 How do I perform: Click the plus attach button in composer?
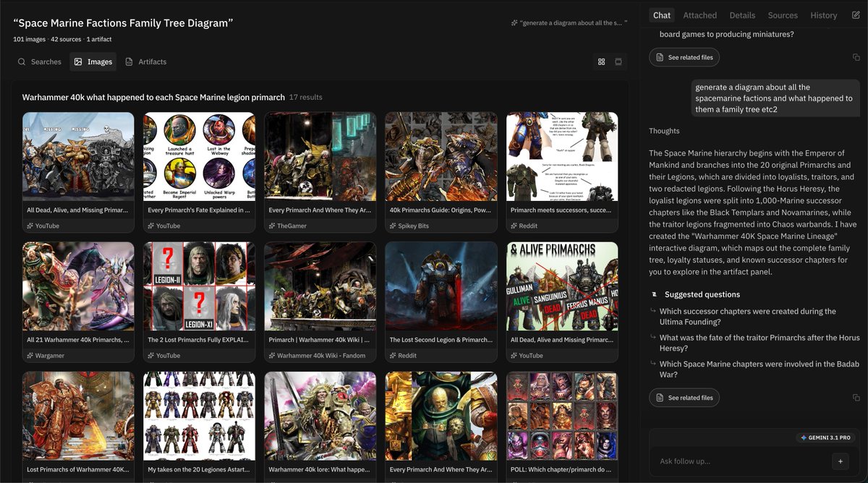click(840, 461)
